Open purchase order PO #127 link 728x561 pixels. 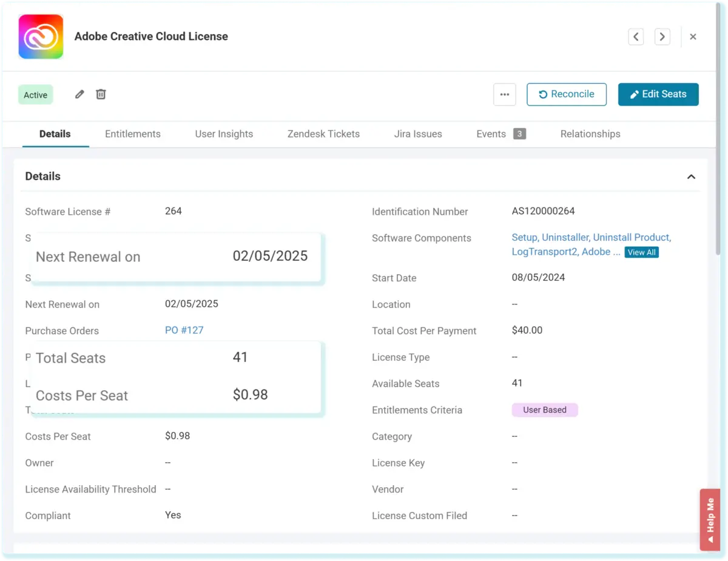pos(184,331)
